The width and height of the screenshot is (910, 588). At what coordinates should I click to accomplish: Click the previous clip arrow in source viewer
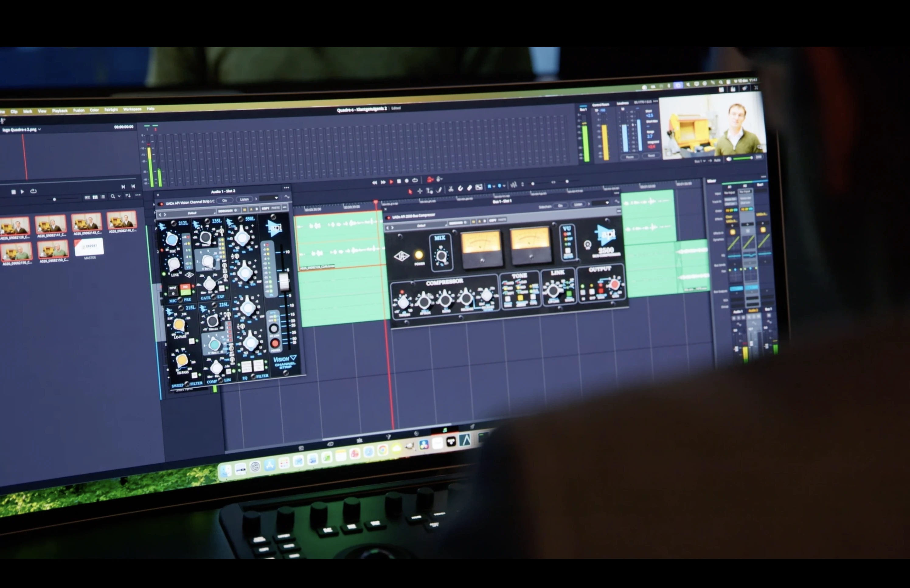(133, 186)
